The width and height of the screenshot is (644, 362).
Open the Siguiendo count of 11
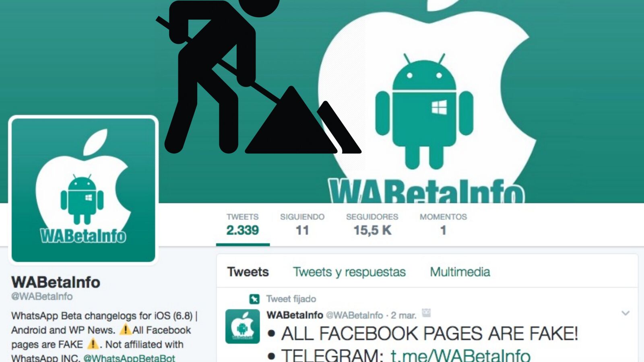302,225
